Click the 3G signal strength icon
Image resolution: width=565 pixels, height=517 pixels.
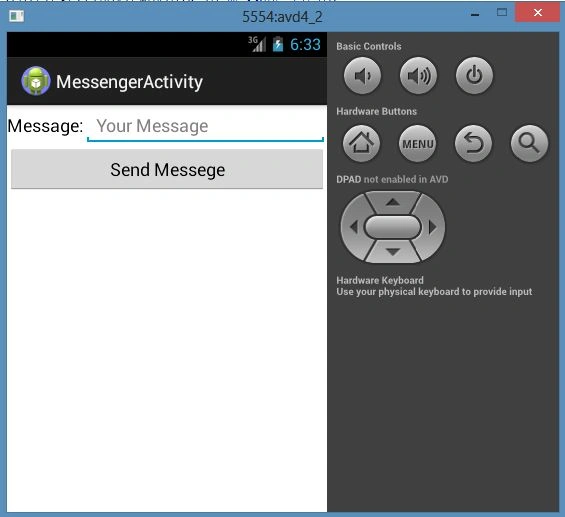point(257,44)
